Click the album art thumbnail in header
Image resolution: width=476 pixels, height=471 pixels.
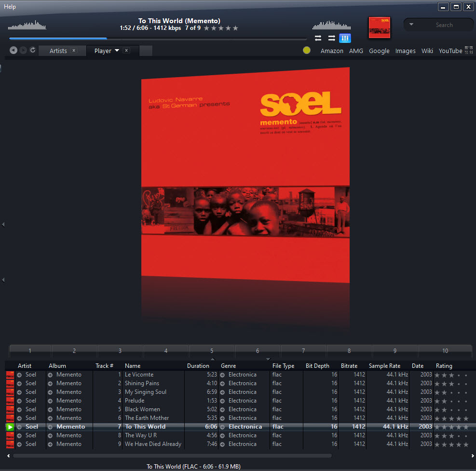pyautogui.click(x=379, y=27)
